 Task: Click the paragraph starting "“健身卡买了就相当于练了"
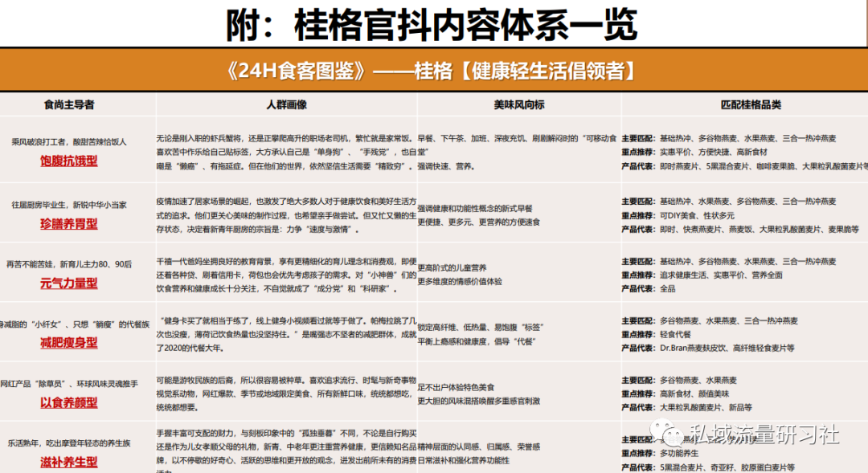(286, 335)
